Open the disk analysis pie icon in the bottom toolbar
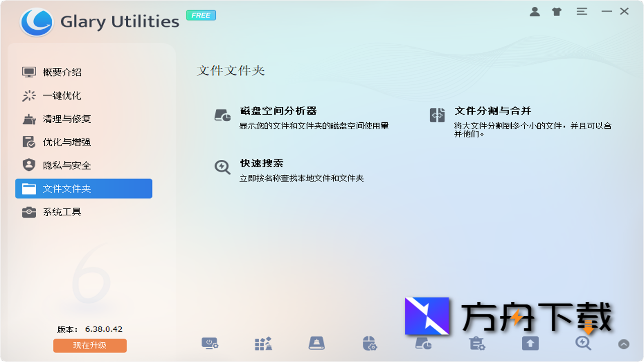644x362 pixels. (423, 343)
